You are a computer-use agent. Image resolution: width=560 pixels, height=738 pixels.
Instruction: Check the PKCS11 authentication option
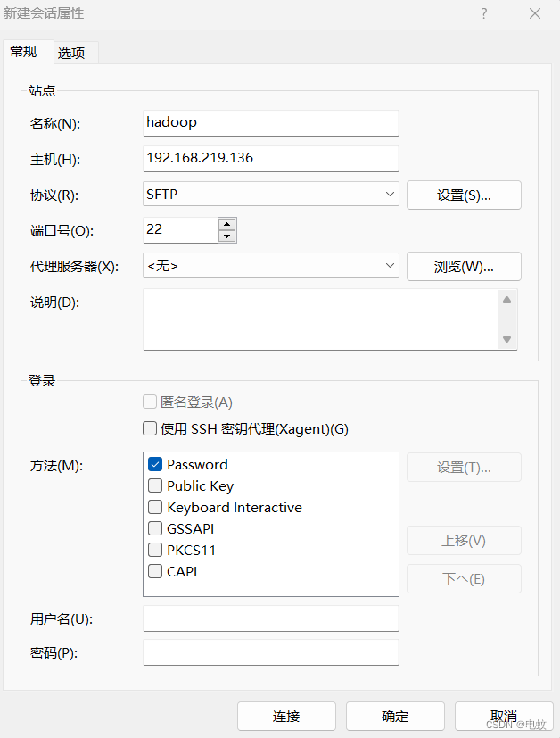(155, 550)
